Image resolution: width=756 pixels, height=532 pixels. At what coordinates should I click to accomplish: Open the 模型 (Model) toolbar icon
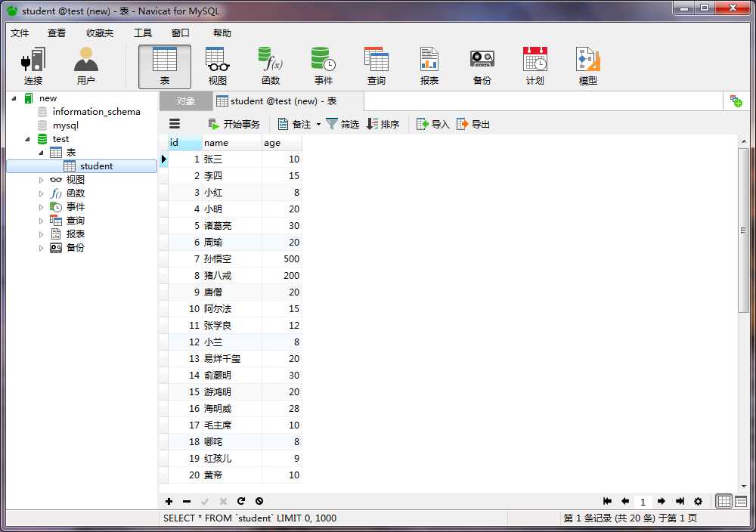point(587,66)
